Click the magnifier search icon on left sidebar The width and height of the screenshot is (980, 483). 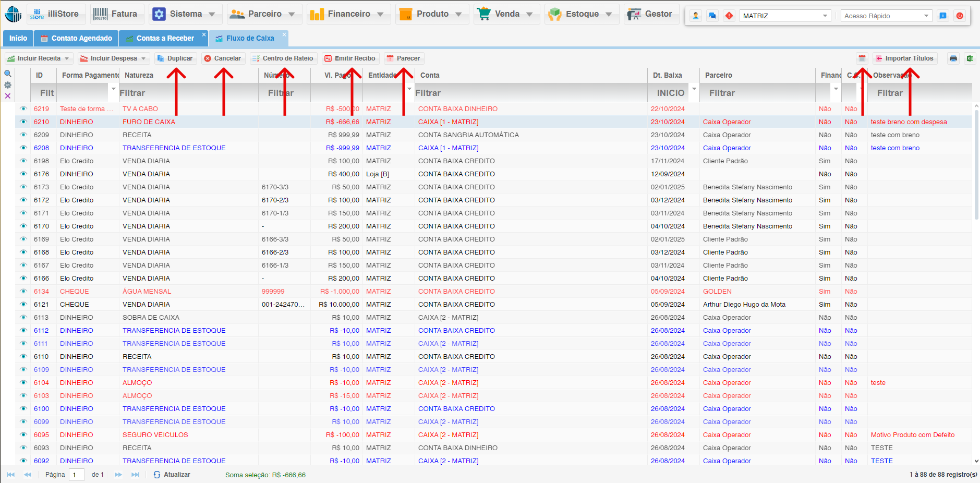coord(8,74)
